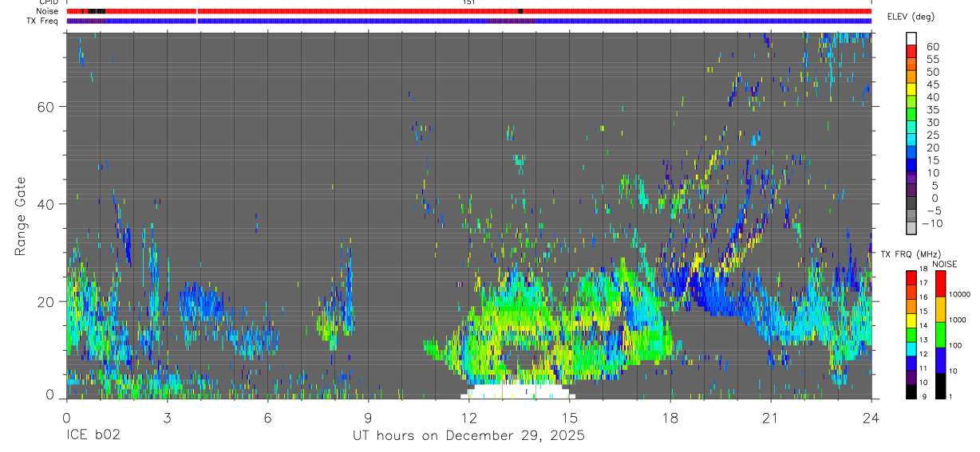
Task: Click the NOISE legend value '1000'
Action: point(958,320)
